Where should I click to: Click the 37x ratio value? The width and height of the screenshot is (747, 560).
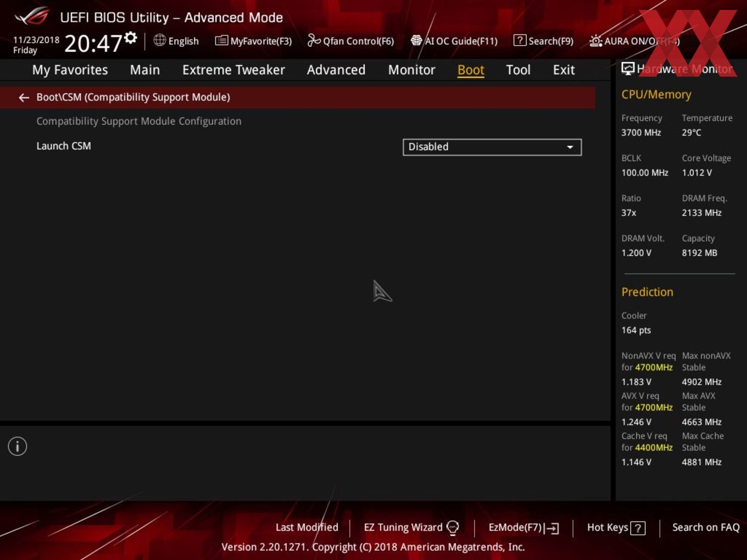point(629,212)
